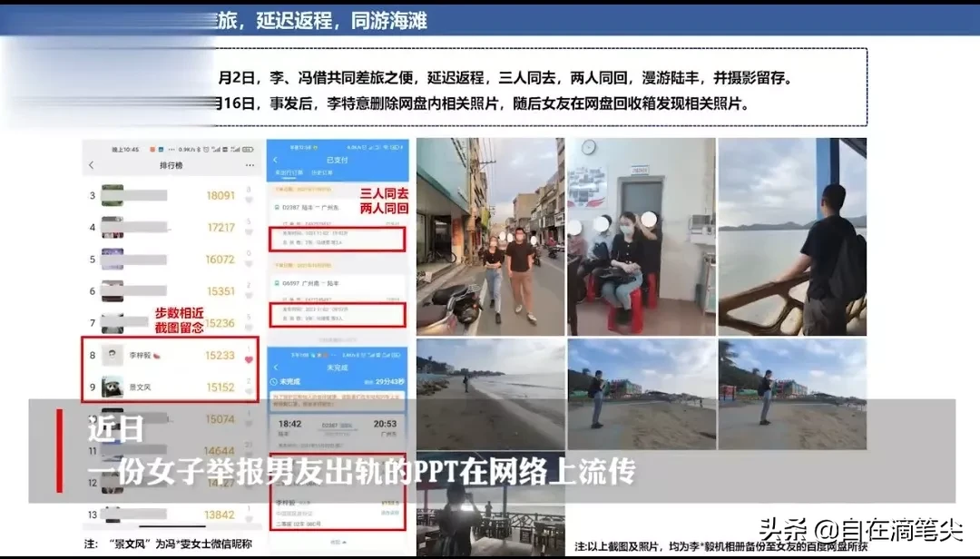Click the train icon beside G6597 order
980x559 pixels.
[277, 283]
